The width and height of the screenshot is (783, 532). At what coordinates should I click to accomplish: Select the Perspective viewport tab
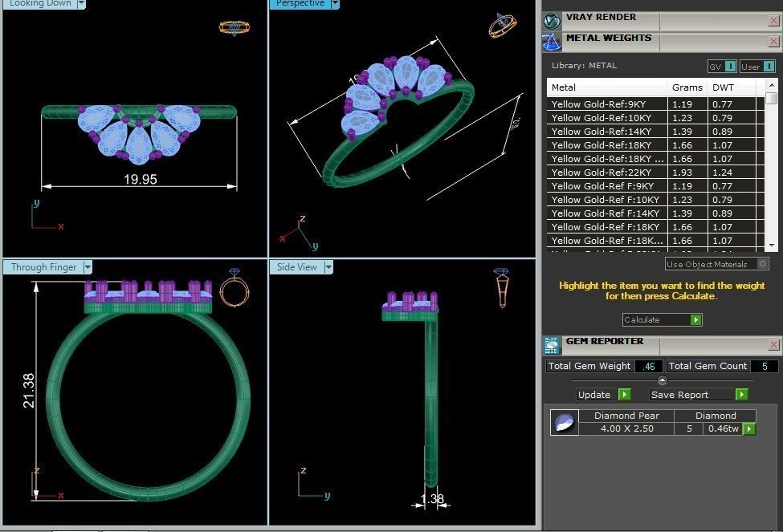point(300,4)
